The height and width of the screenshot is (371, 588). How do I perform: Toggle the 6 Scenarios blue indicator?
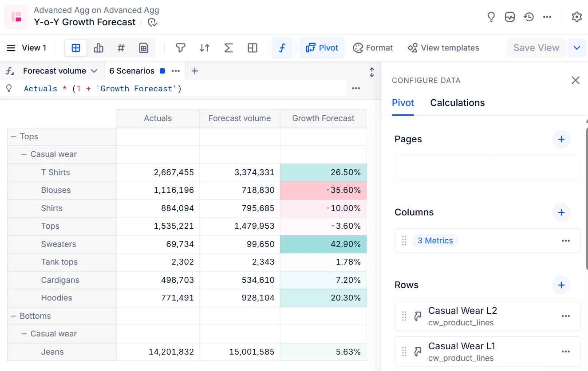pyautogui.click(x=162, y=71)
